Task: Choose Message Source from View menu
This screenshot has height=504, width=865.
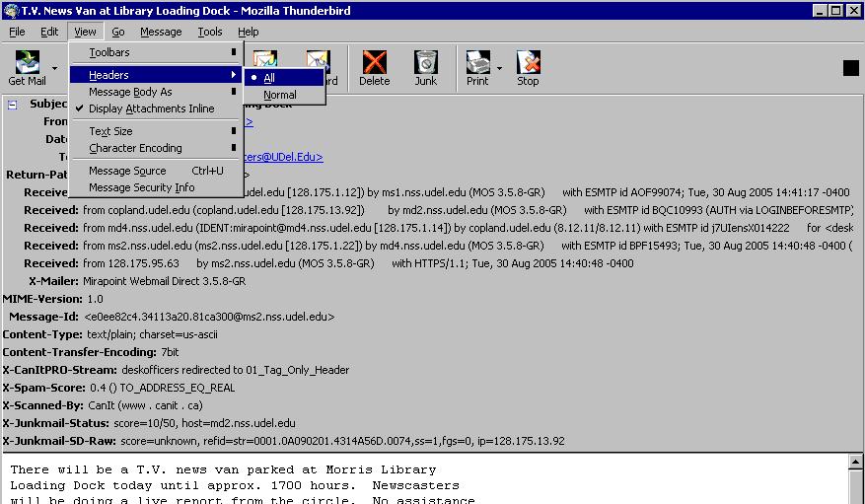Action: [x=156, y=171]
